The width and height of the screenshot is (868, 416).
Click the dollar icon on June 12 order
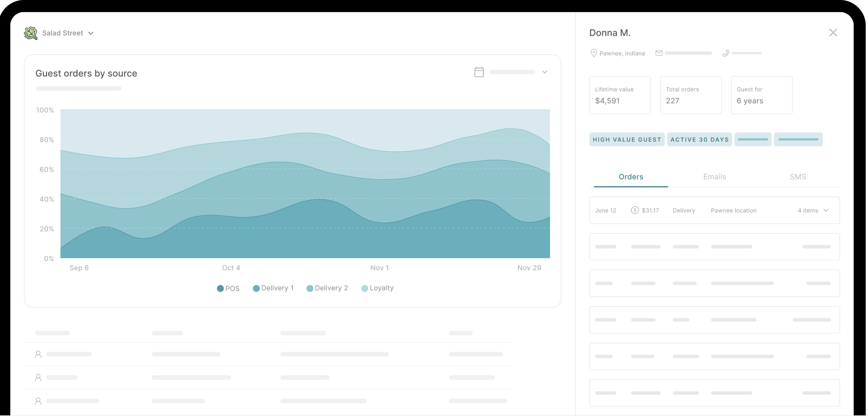point(635,210)
